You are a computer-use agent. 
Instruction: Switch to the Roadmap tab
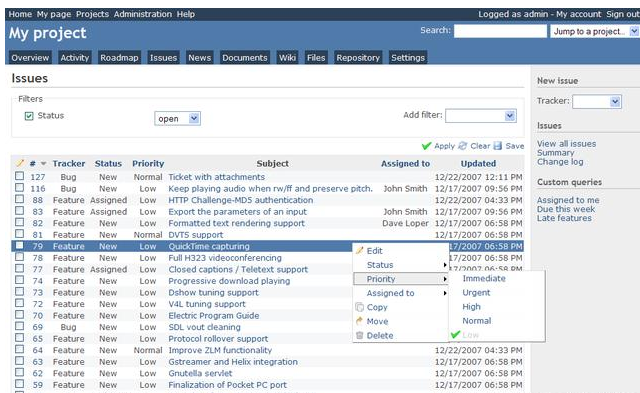tap(119, 58)
